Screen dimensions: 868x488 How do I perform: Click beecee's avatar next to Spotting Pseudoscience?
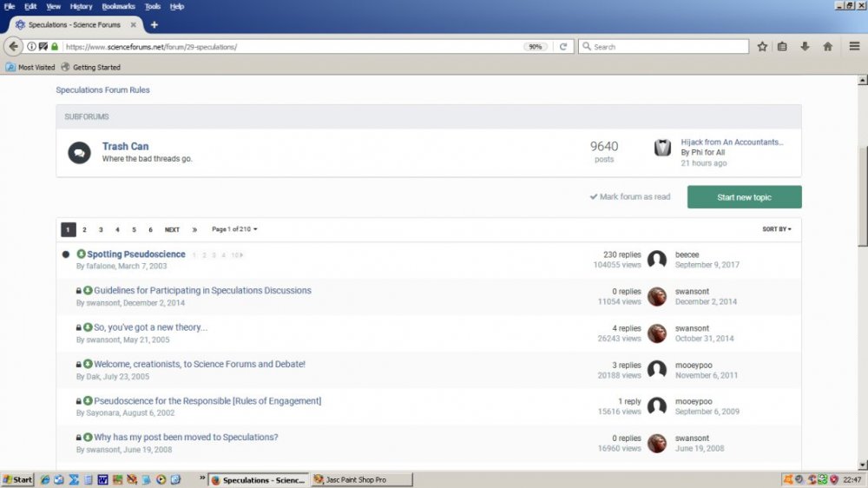coord(657,259)
